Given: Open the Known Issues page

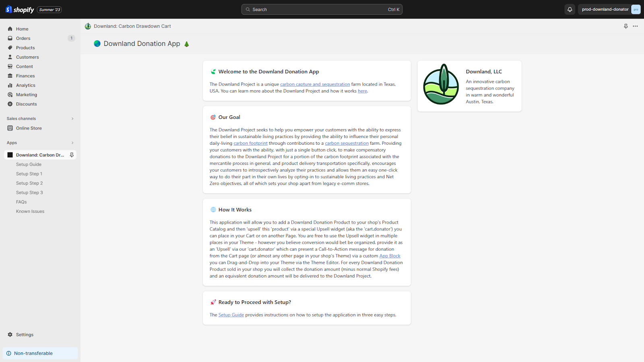Looking at the screenshot, I should 30,211.
